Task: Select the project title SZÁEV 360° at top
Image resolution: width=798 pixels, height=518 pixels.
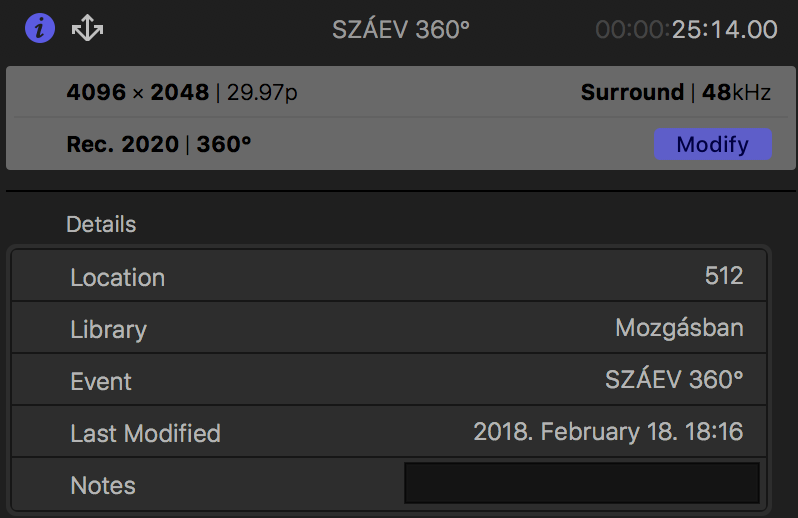Action: click(x=401, y=30)
